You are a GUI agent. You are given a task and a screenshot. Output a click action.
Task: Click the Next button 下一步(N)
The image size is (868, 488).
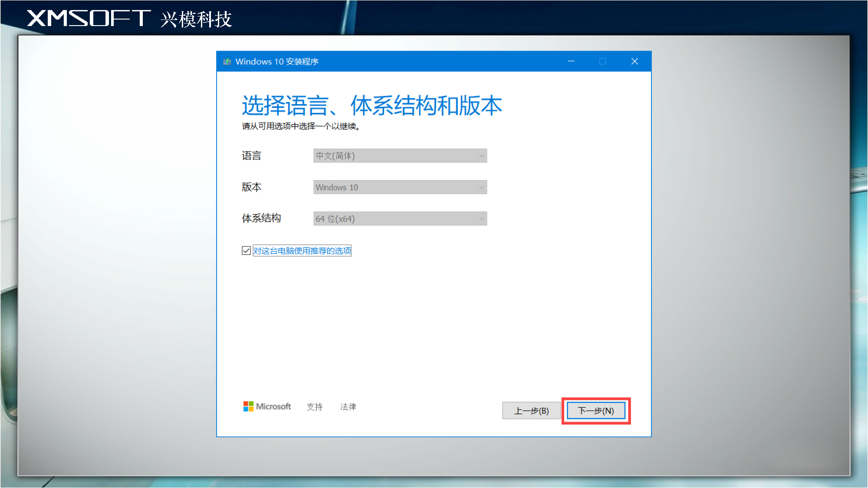point(596,411)
